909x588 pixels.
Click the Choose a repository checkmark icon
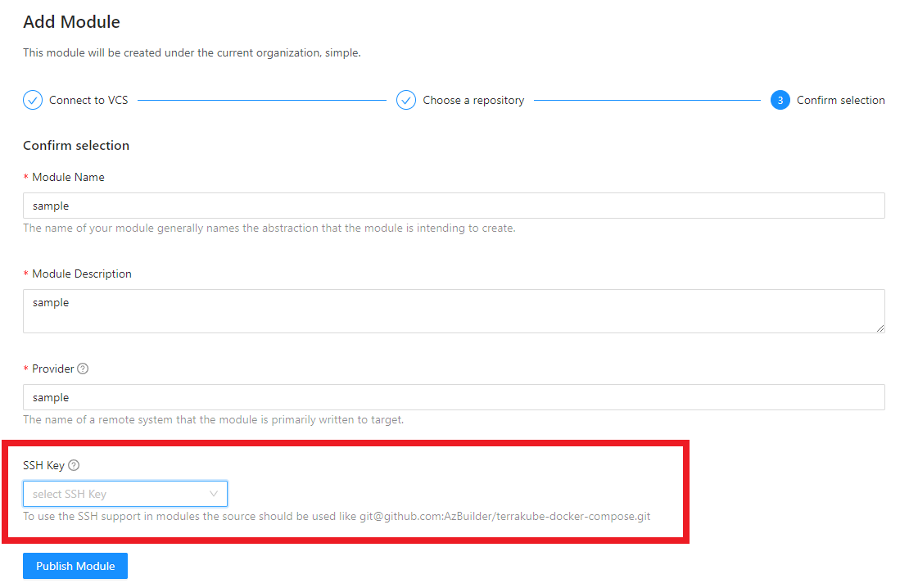[406, 100]
